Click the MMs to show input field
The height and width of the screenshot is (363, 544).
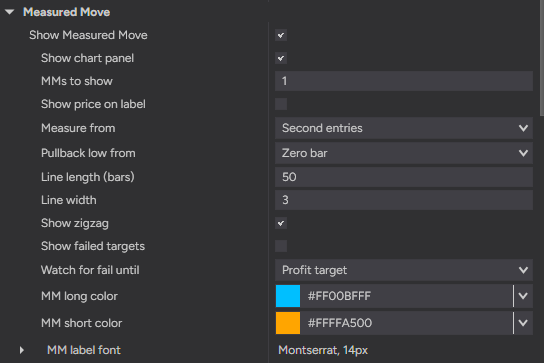[404, 81]
